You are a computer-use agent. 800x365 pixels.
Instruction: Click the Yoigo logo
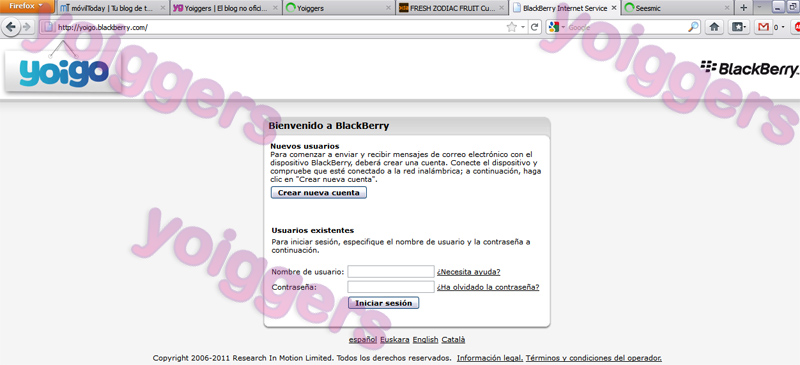click(x=64, y=72)
